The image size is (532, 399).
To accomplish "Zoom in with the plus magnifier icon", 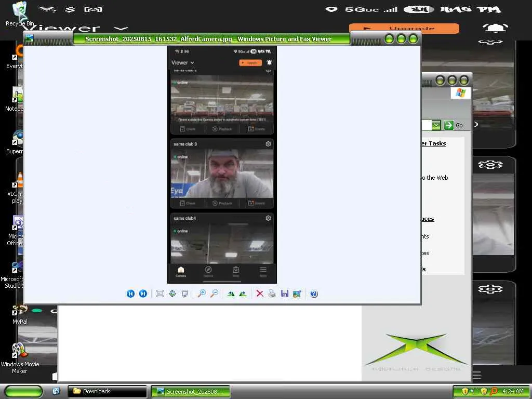I will pyautogui.click(x=202, y=294).
